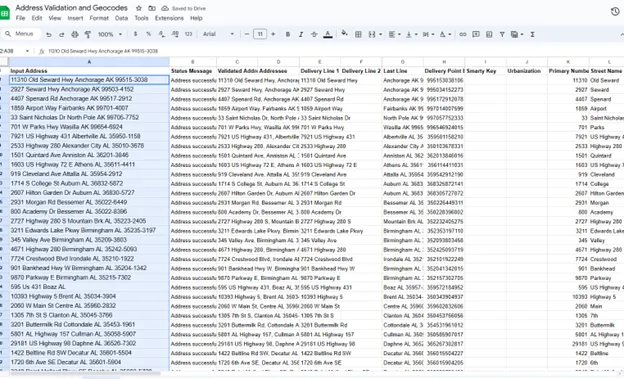Select the Paint format tool

pyautogui.click(x=88, y=35)
